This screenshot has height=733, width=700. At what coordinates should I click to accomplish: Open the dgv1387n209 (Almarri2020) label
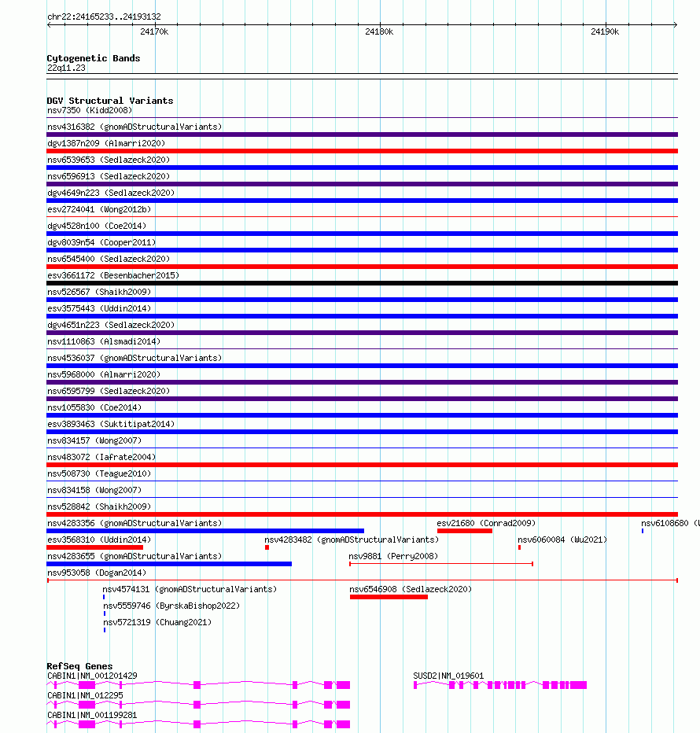tap(106, 143)
